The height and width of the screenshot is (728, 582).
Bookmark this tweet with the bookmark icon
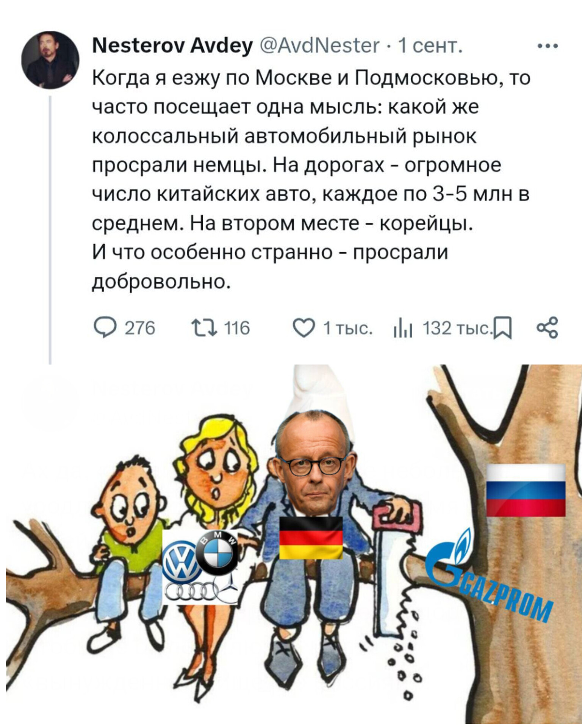pos(505,328)
